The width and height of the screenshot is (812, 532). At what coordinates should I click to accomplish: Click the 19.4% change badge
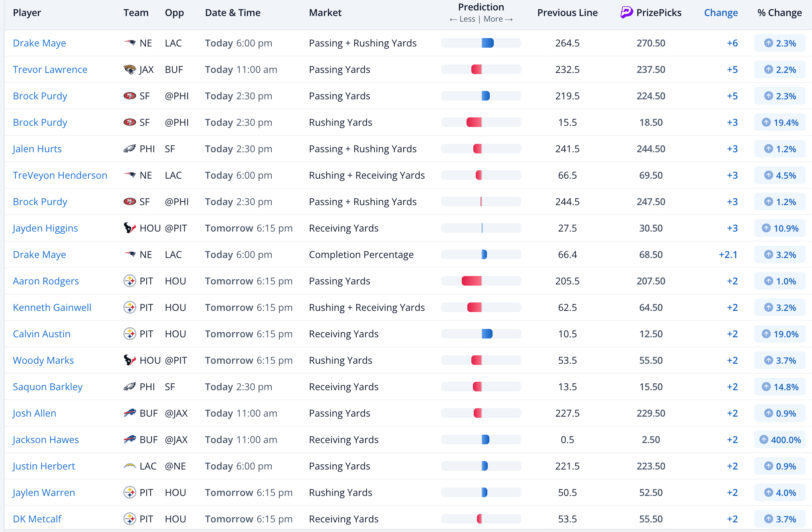click(x=780, y=122)
